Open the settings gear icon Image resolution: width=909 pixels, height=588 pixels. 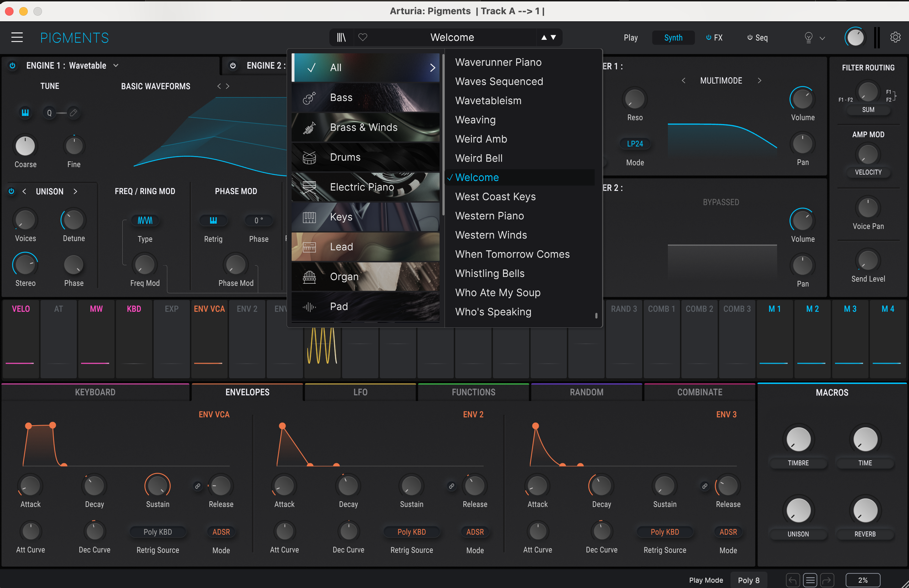(x=895, y=37)
